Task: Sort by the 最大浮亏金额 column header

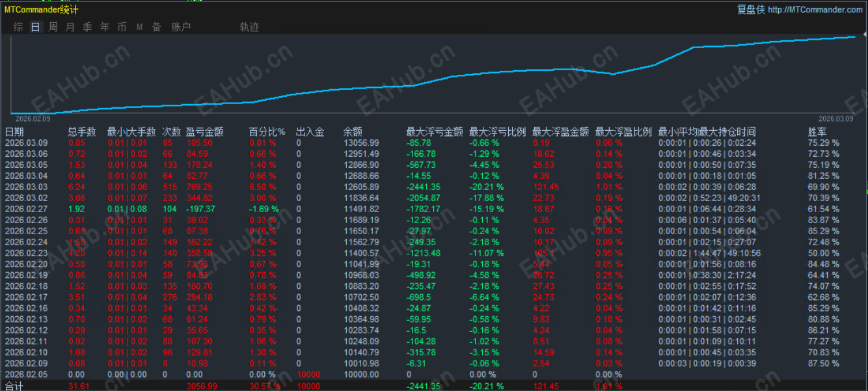Action: tap(434, 131)
